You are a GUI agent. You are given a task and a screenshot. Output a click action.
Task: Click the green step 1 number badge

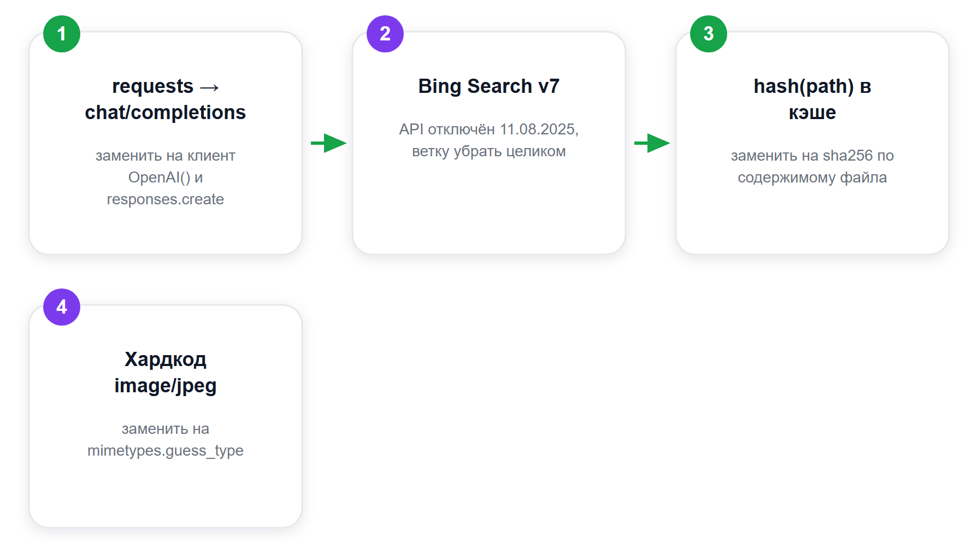[62, 34]
